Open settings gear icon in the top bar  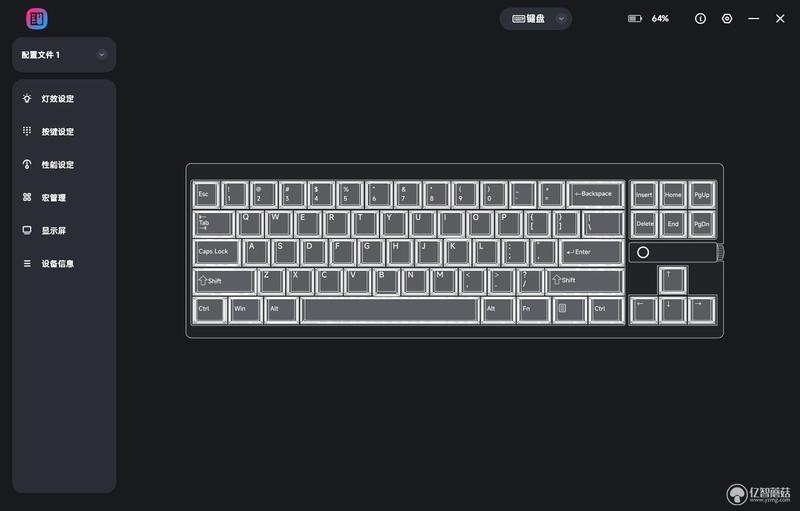pyautogui.click(x=727, y=19)
